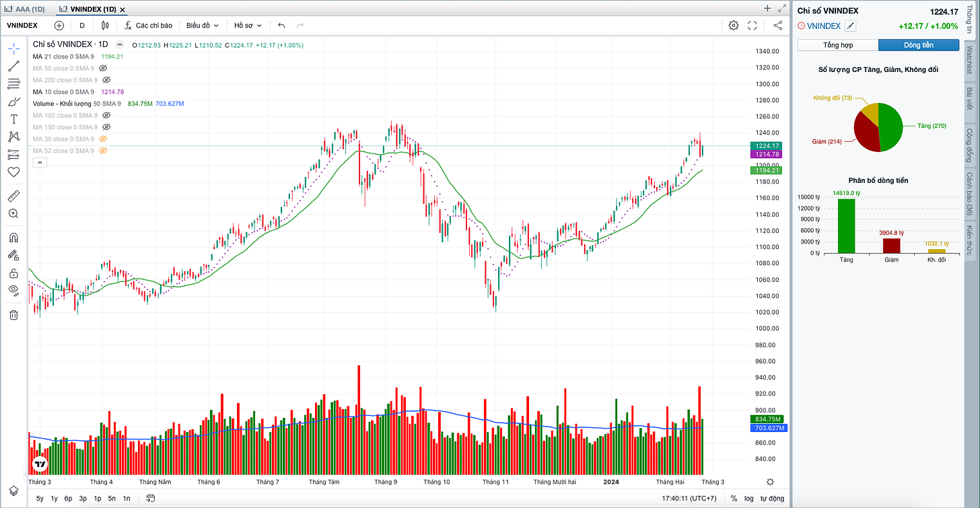This screenshot has height=508, width=980.
Task: Enter fullscreen mode icon
Action: tap(753, 26)
